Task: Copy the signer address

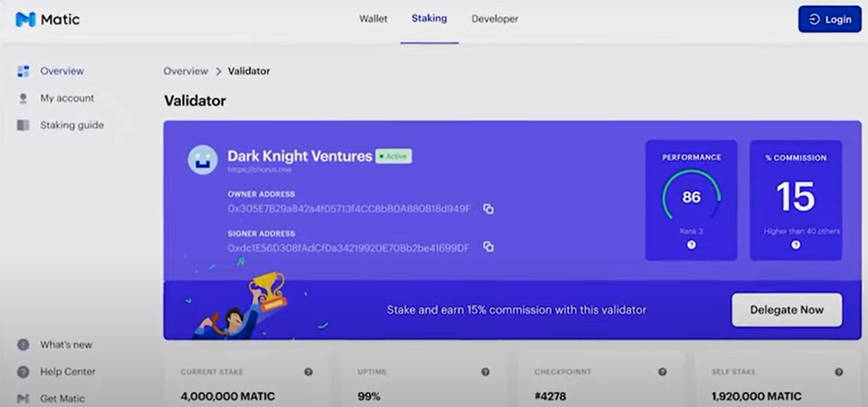Action: click(488, 247)
